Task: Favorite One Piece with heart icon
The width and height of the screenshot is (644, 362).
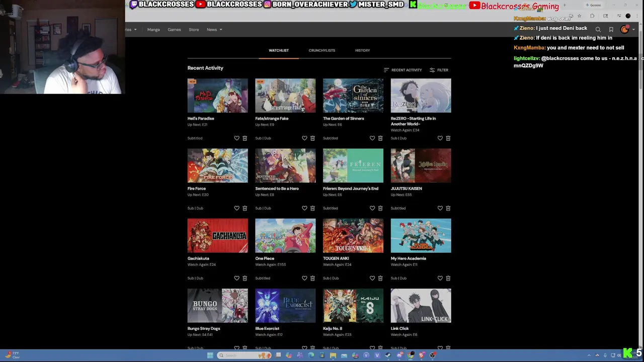Action: 304,278
